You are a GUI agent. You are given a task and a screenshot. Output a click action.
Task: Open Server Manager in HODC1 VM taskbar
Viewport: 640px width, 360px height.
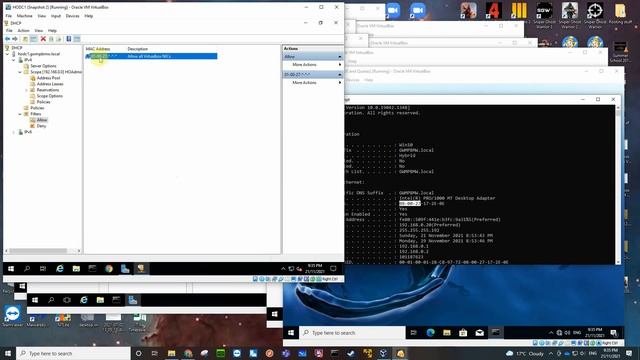click(x=125, y=269)
